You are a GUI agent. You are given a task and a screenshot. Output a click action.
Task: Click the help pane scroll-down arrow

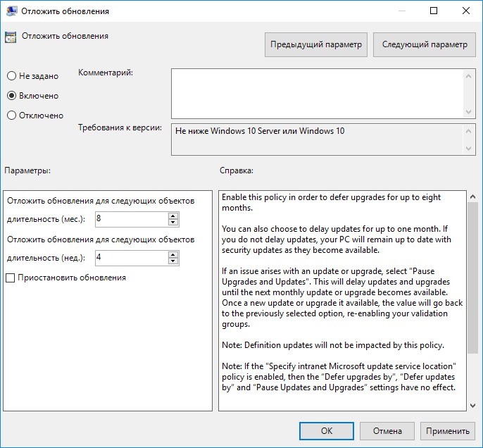tap(473, 406)
